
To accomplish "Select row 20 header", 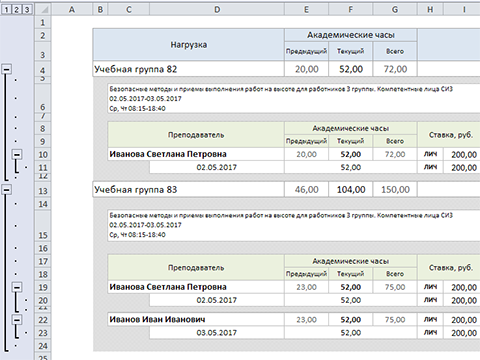I will [x=43, y=300].
